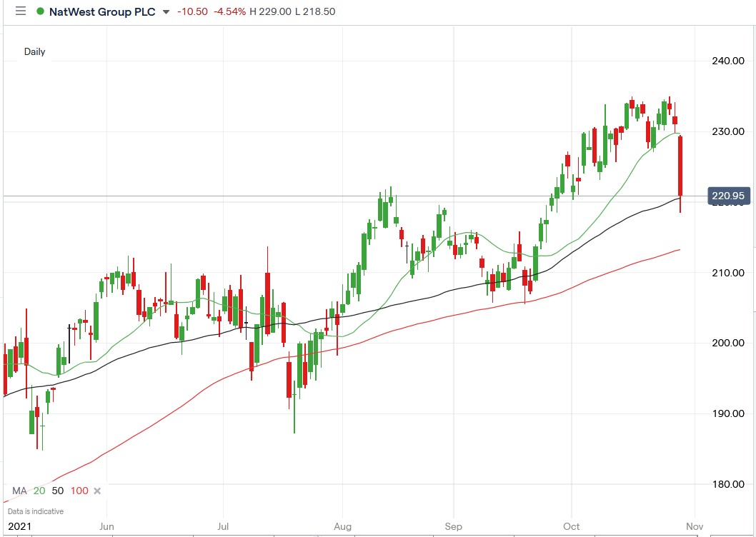756x537 pixels.
Task: Open the dropdown caret next to NatWest Group PLC
Action: pyautogui.click(x=166, y=13)
